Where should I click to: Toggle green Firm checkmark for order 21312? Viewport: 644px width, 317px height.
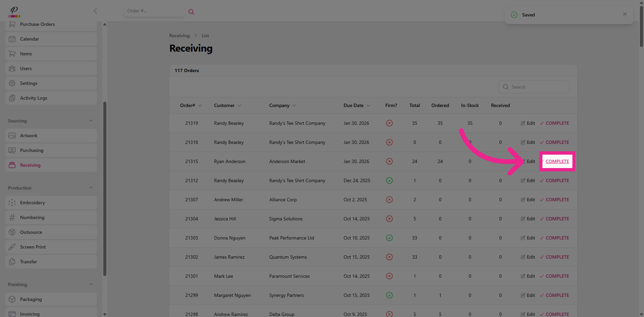(389, 180)
